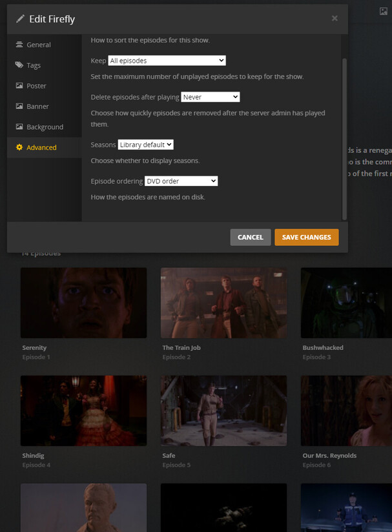Click the blue-uniformed officer thumbnail in the bottom row
This screenshot has width=392, height=532.
[347, 507]
